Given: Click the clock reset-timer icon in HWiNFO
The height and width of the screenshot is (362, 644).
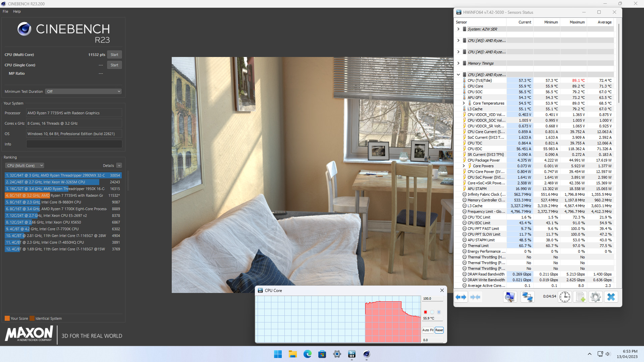Looking at the screenshot, I should pos(565,297).
